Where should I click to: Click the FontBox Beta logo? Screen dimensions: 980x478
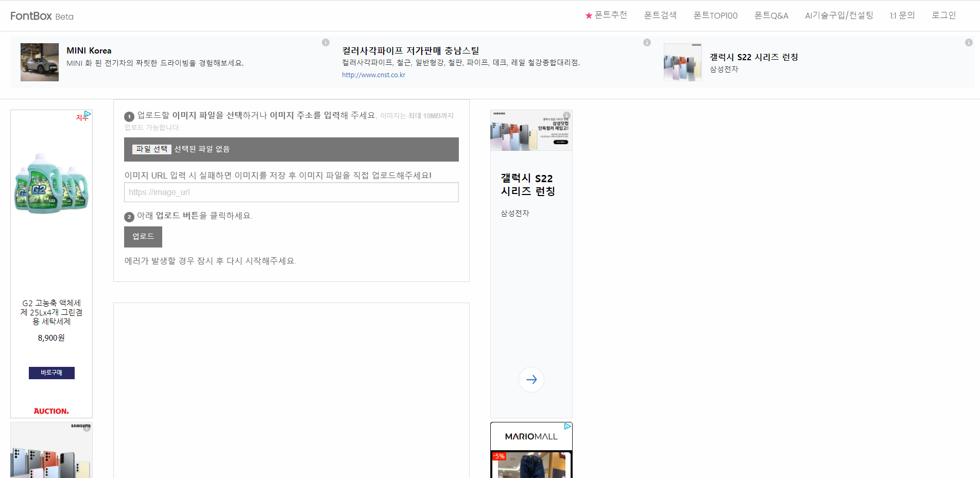click(x=42, y=16)
